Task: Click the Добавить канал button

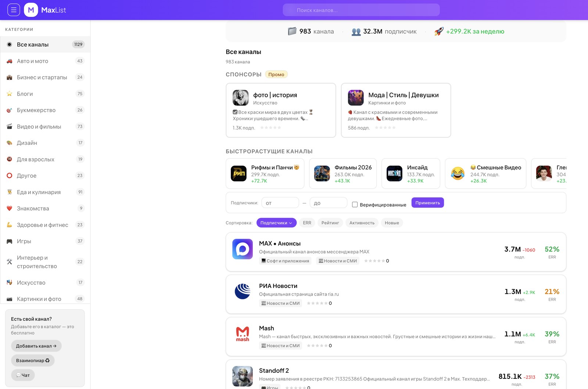Action: tap(36, 346)
